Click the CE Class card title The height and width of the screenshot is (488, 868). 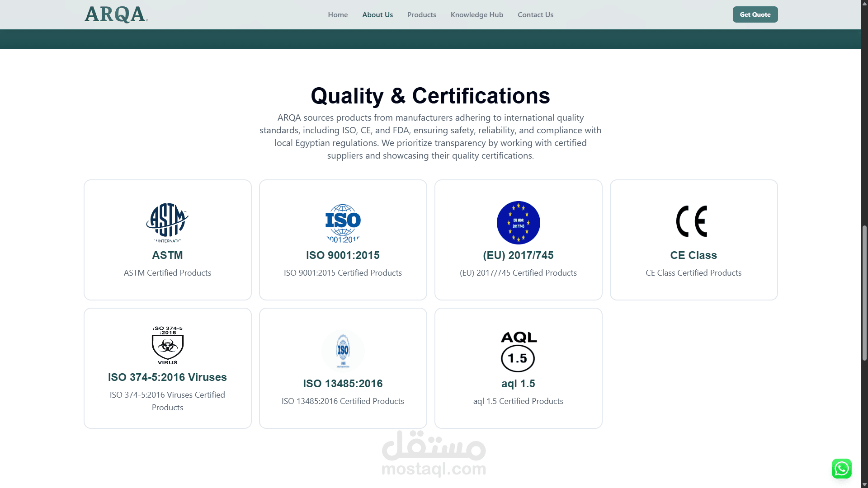(693, 255)
